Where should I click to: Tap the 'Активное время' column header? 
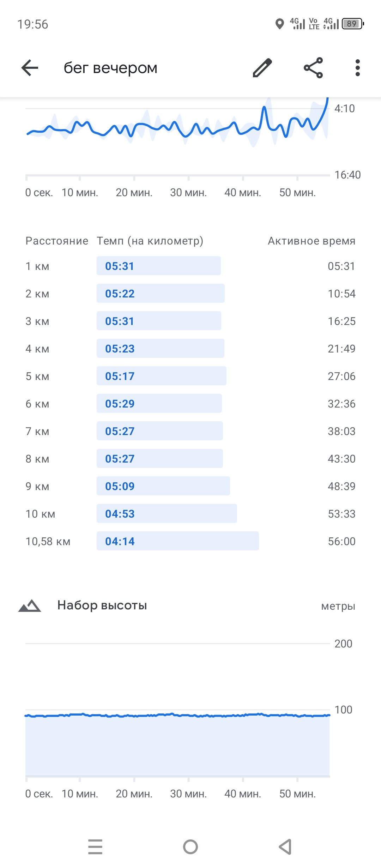point(312,241)
